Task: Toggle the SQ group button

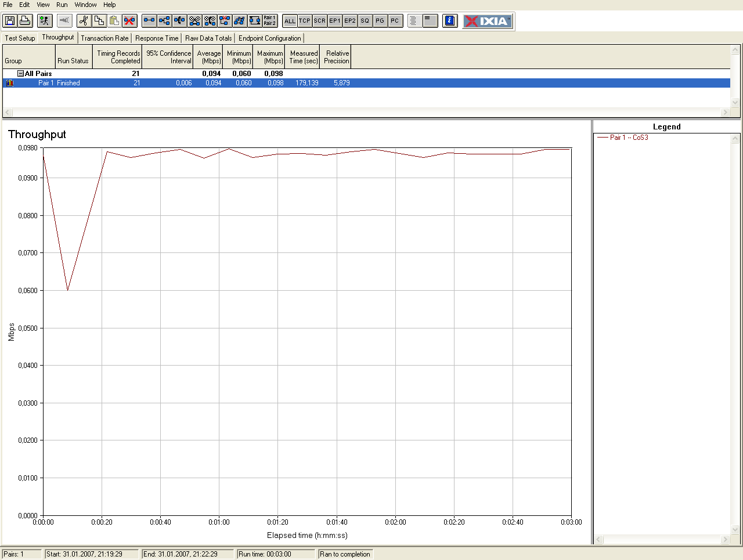Action: tap(365, 21)
